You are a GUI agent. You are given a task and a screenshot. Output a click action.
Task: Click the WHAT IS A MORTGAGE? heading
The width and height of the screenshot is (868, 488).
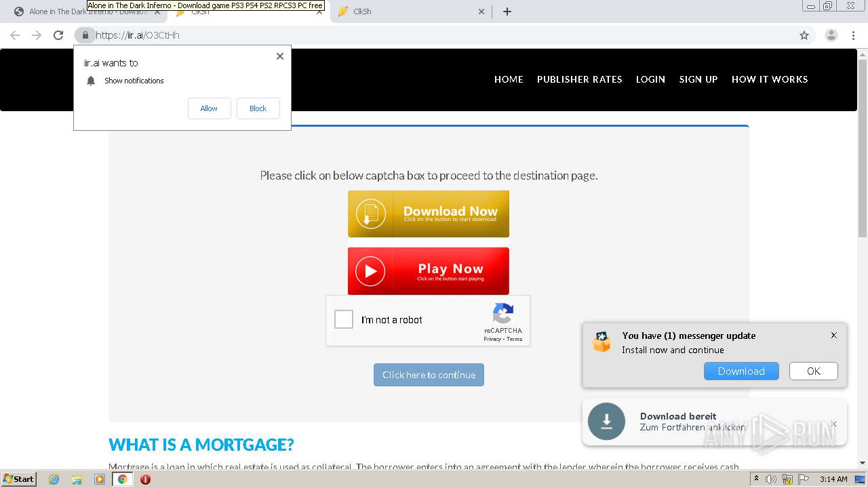tap(201, 445)
